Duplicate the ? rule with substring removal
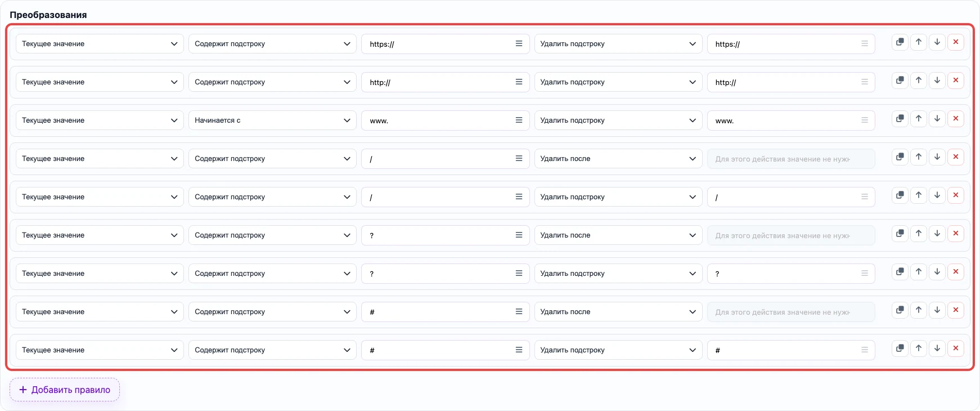Viewport: 980px width, 411px height. click(900, 272)
